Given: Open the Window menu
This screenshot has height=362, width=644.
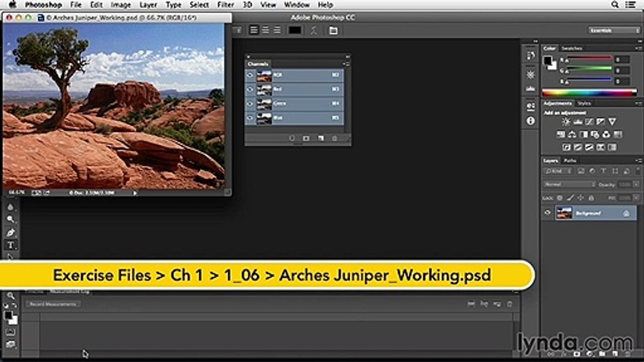Looking at the screenshot, I should pyautogui.click(x=297, y=5).
